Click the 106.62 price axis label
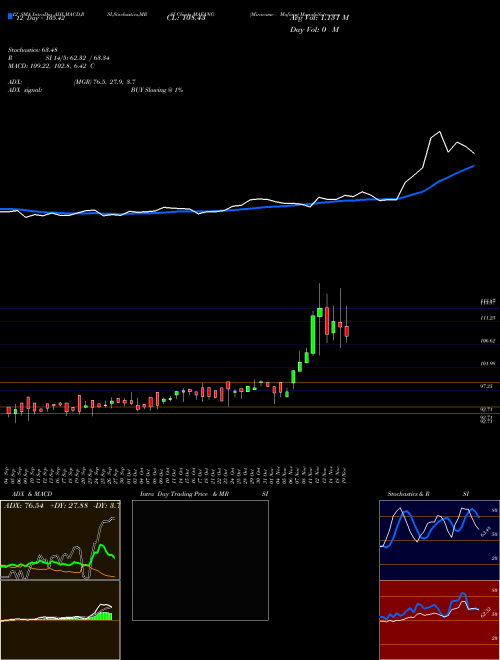Screen dimensions: 500x660 point(487,341)
